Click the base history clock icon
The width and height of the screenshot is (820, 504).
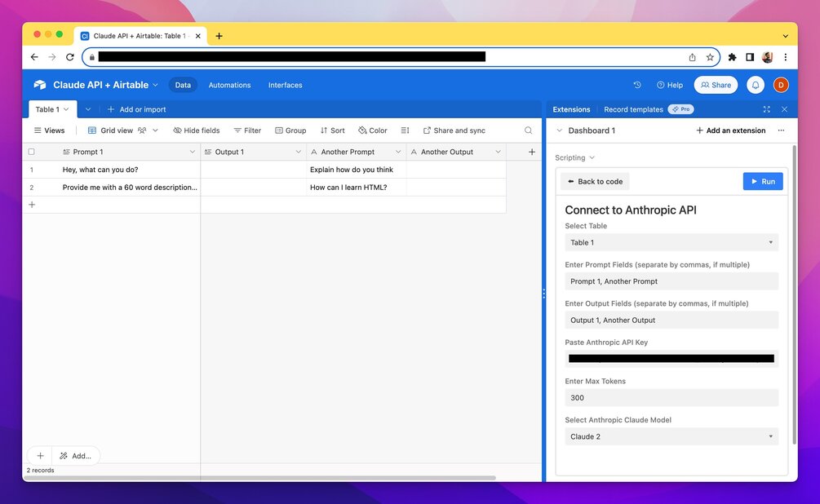[x=636, y=84]
